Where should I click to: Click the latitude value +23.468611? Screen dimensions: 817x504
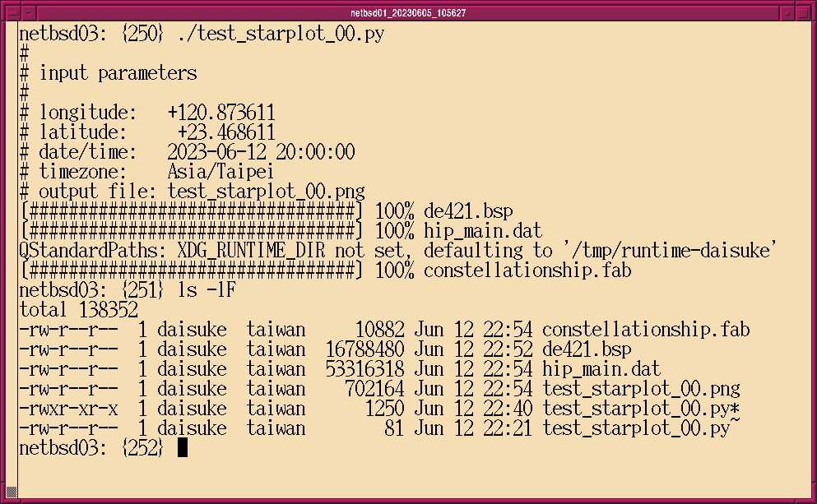coord(226,132)
